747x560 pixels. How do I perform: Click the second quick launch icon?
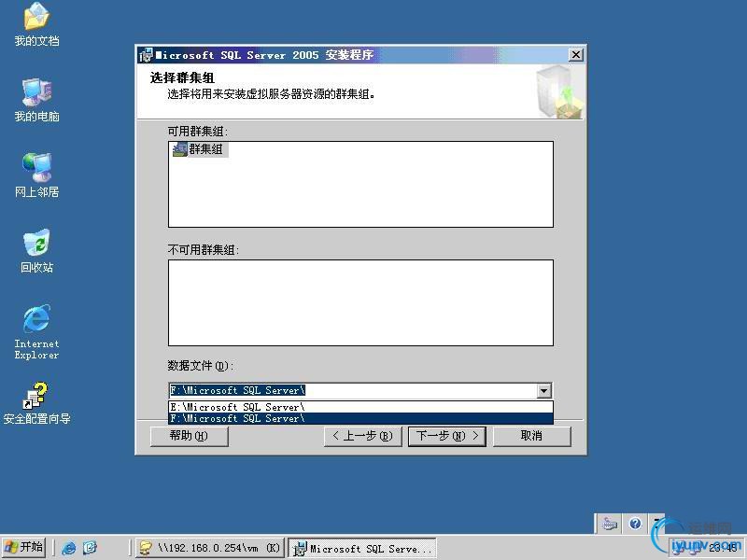(90, 548)
